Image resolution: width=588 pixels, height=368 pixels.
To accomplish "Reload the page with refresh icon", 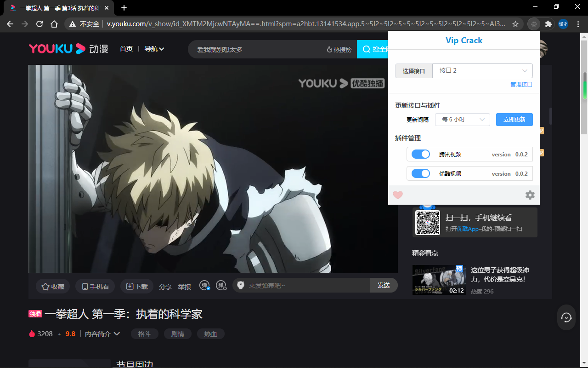I will 40,24.
